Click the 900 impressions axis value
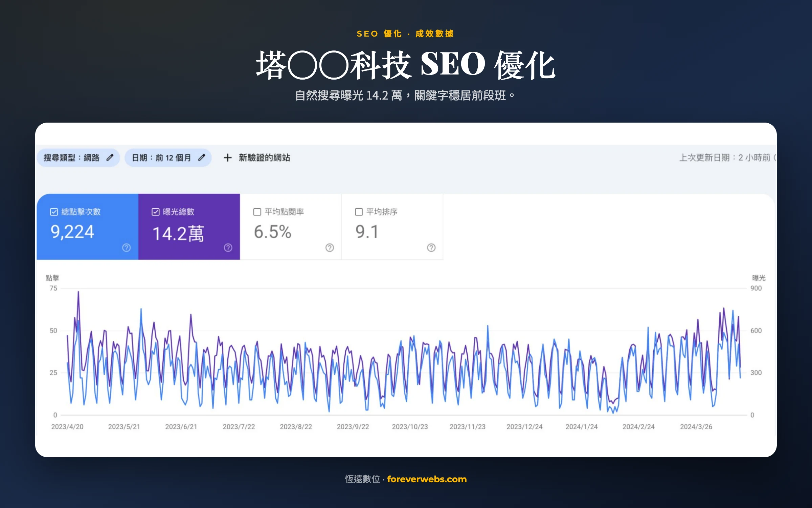 point(756,288)
